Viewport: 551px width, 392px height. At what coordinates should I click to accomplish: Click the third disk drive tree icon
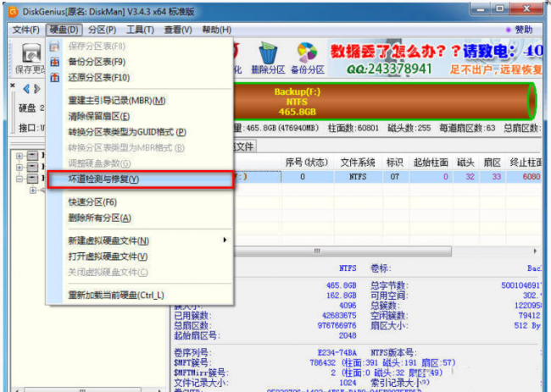32,179
